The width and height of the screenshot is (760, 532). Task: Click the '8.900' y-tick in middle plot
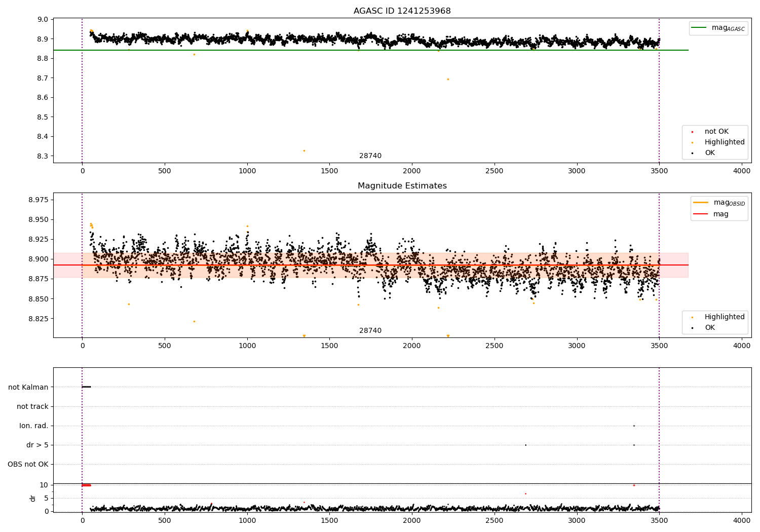pos(39,259)
